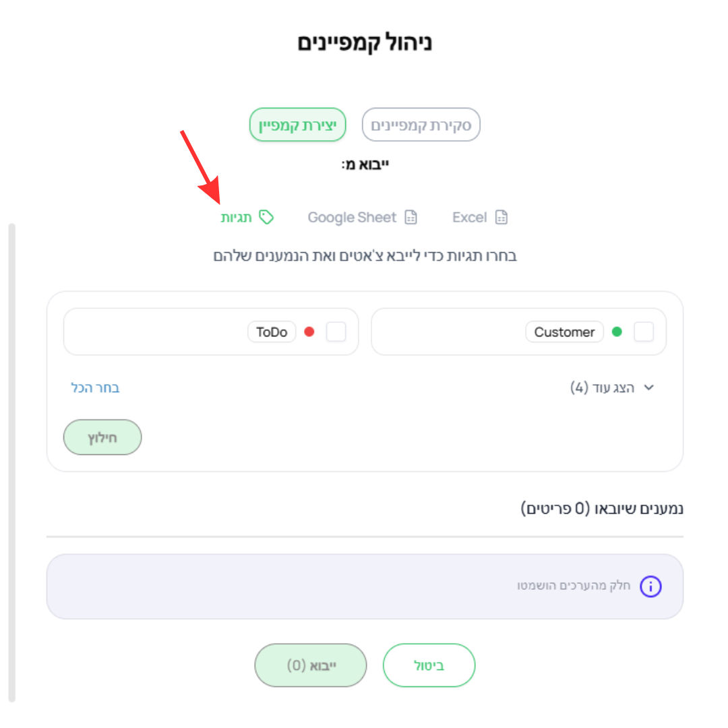
Task: Click the בחר הכל link
Action: [95, 388]
